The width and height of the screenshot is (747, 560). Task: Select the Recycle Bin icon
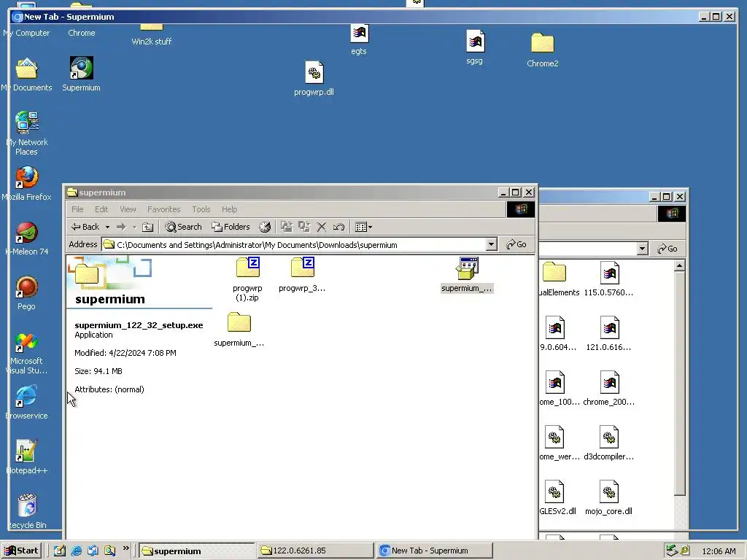coord(28,511)
